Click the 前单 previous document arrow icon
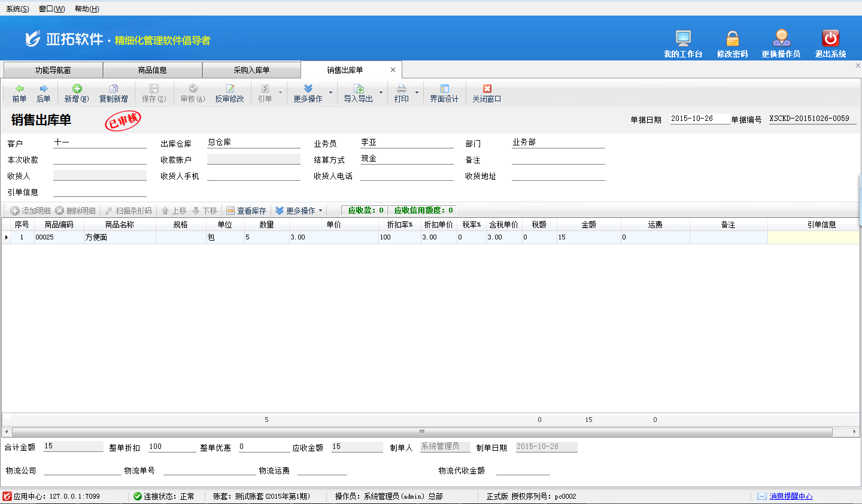The width and height of the screenshot is (862, 504). pyautogui.click(x=19, y=89)
